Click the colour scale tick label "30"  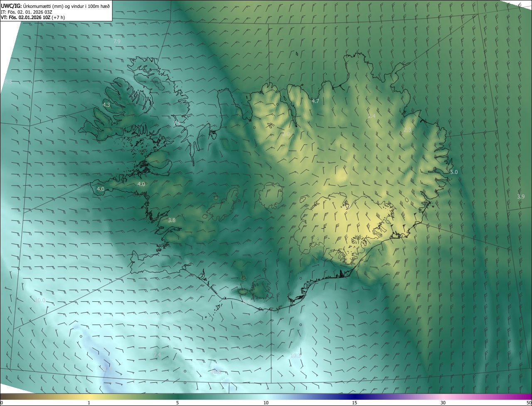[x=443, y=403]
